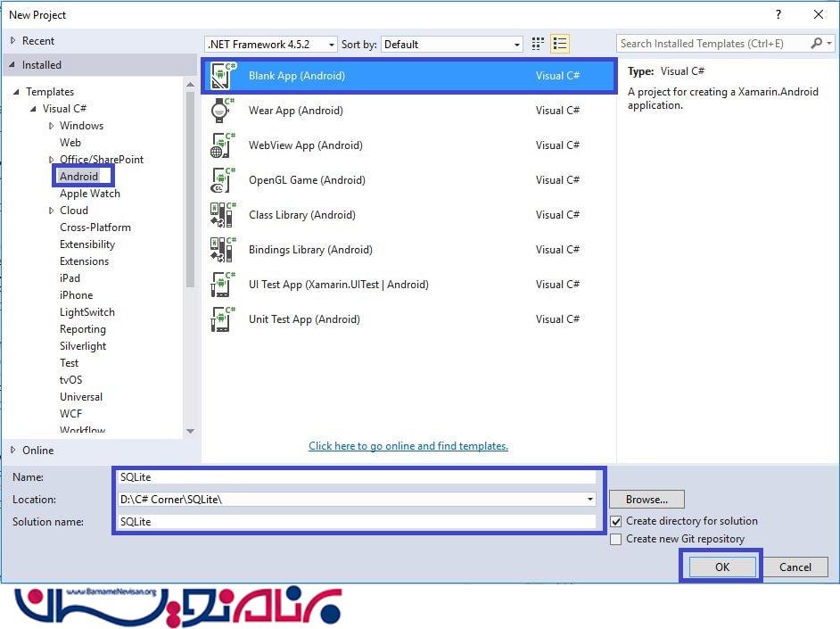This screenshot has height=629, width=840.
Task: Click the Bindings Library template icon
Action: (221, 250)
